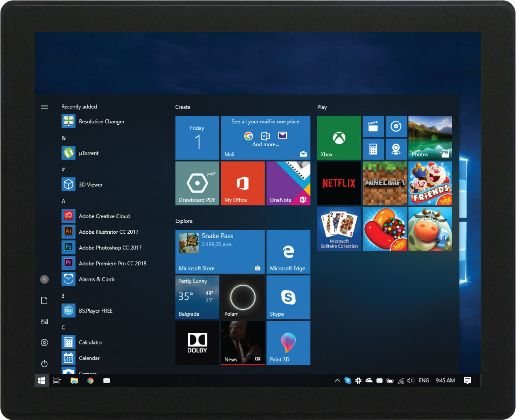Open the My Office tile
Image resolution: width=516 pixels, height=420 pixels.
(243, 183)
